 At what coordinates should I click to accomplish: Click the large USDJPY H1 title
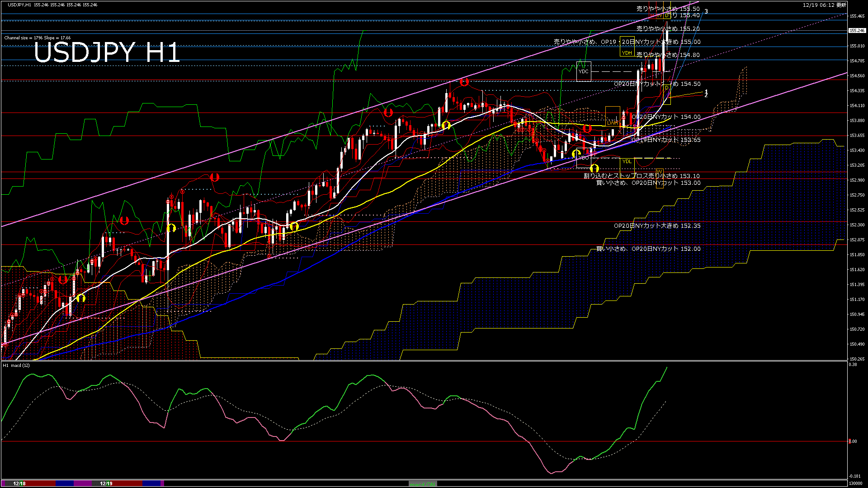coord(107,52)
